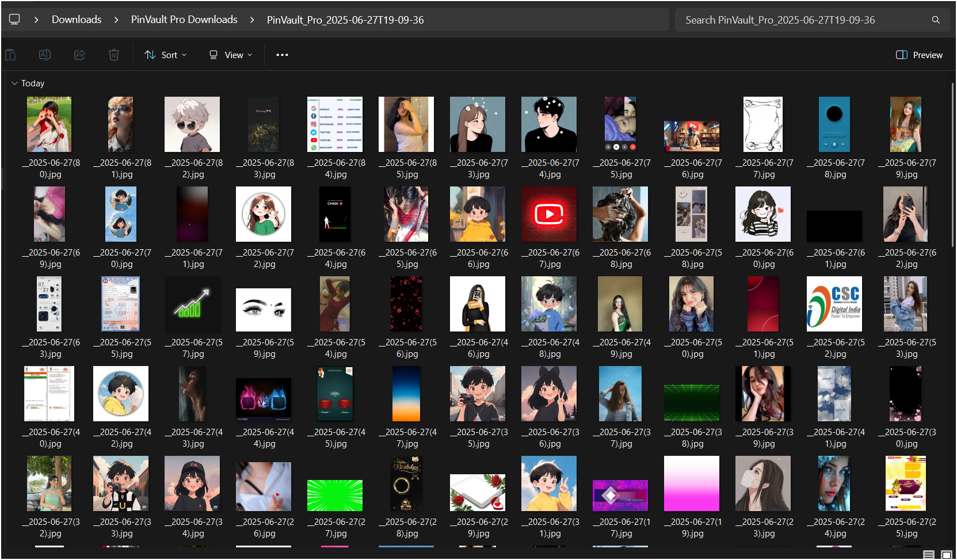Select the CSC Digital India logo (52).jpg
957x560 pixels.
pos(834,304)
